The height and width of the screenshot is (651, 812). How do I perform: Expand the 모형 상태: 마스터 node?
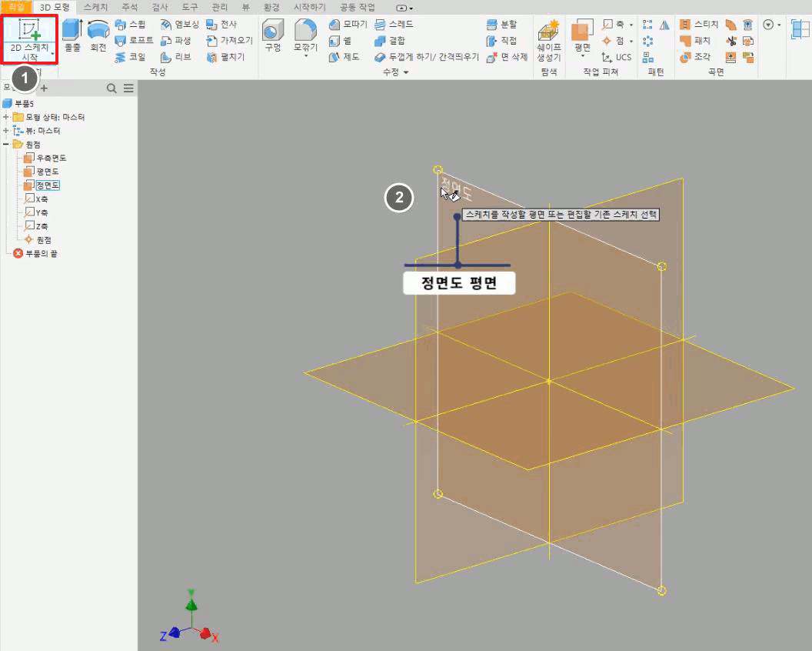[6, 117]
